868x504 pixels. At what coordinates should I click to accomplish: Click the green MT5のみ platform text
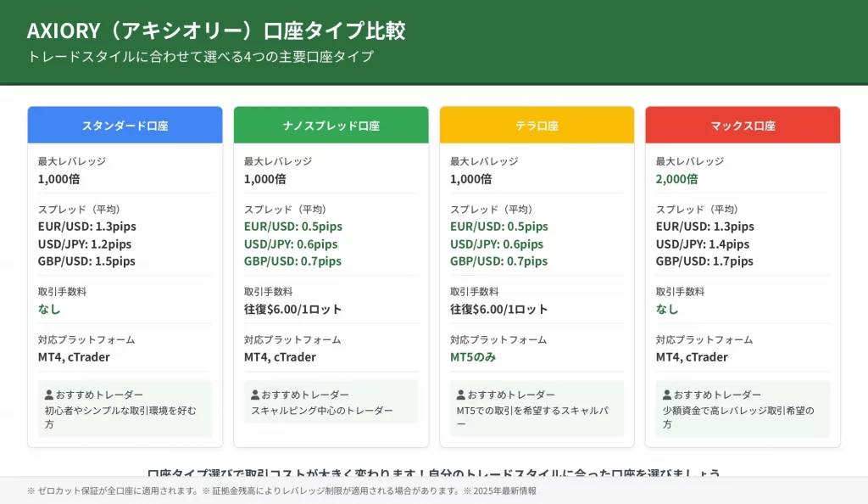[x=472, y=357]
